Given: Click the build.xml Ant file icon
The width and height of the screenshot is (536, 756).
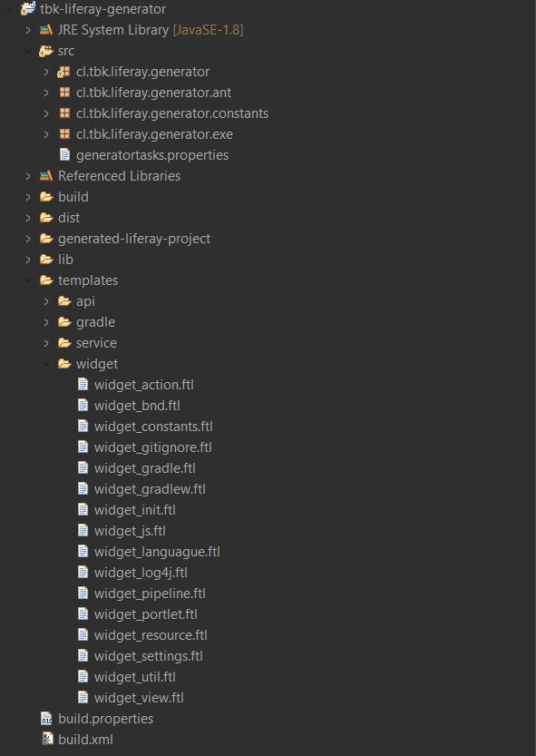Looking at the screenshot, I should coord(47,739).
